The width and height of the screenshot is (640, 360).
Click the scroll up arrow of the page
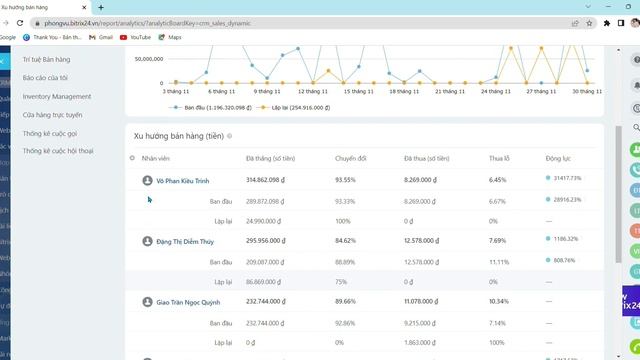click(x=618, y=50)
